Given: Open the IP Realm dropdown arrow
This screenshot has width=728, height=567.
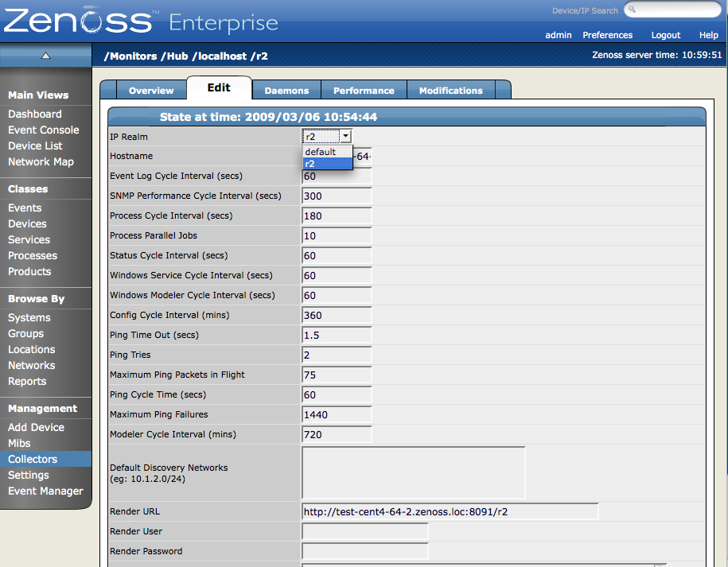Looking at the screenshot, I should click(345, 136).
